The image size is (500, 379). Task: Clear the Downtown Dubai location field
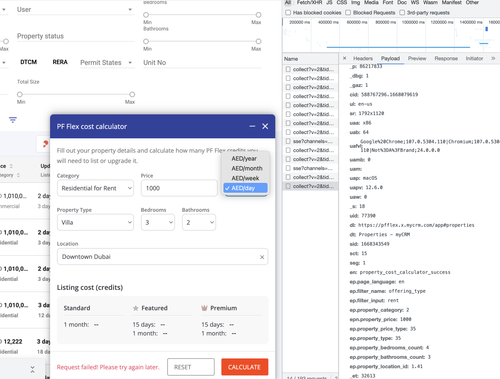pos(262,257)
